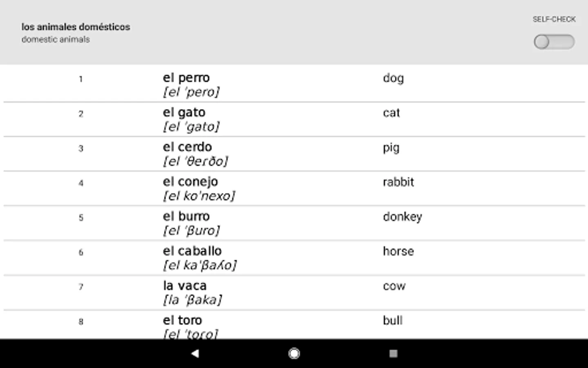Open recent apps with square icon
This screenshot has width=588, height=368.
click(393, 354)
